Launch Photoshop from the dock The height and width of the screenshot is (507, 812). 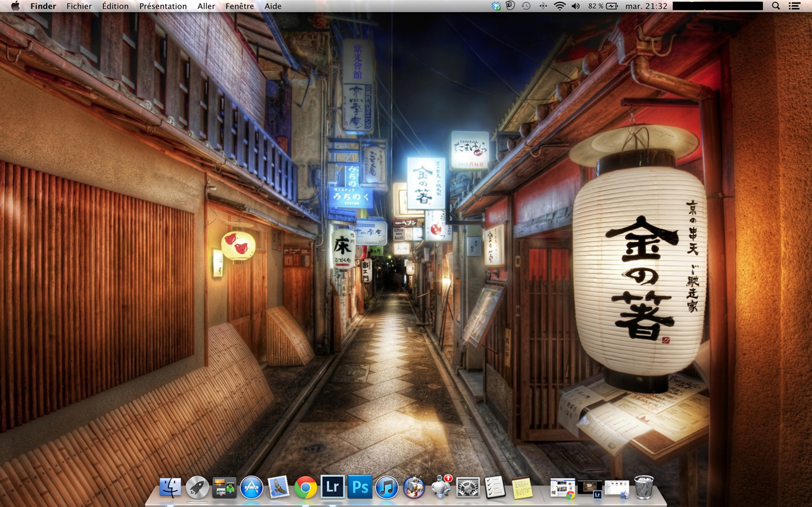click(x=359, y=487)
